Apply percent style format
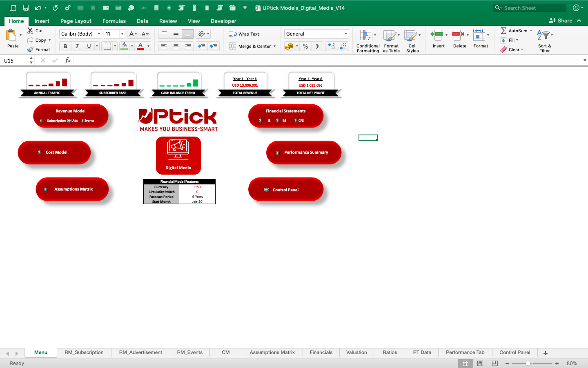This screenshot has width=588, height=368. 305,47
